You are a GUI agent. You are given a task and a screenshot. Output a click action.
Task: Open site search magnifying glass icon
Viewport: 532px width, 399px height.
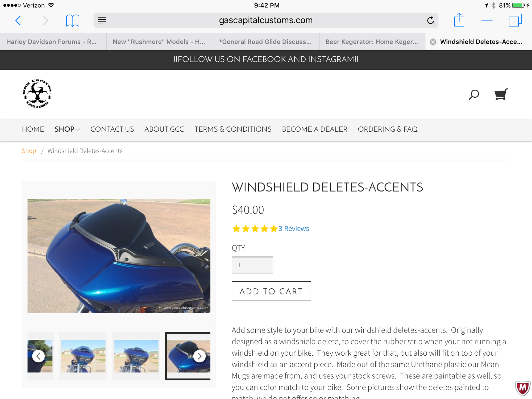click(x=474, y=95)
